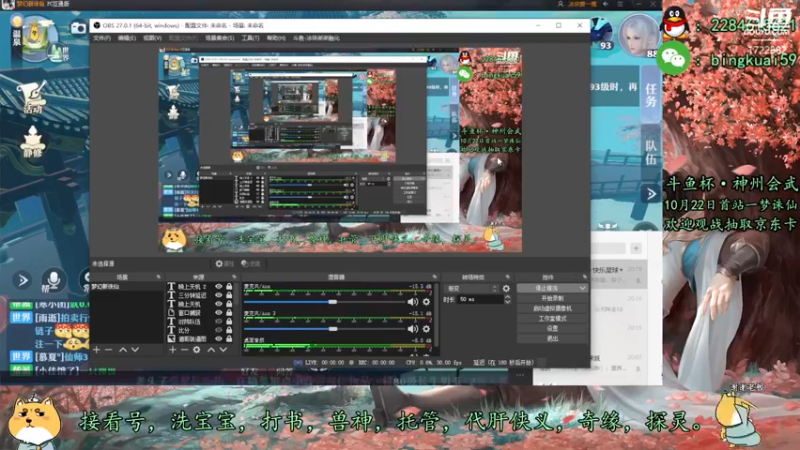Viewport: 800px width, 450px height.
Task: Open the 编辑(E) menu in OBS
Action: (127, 38)
